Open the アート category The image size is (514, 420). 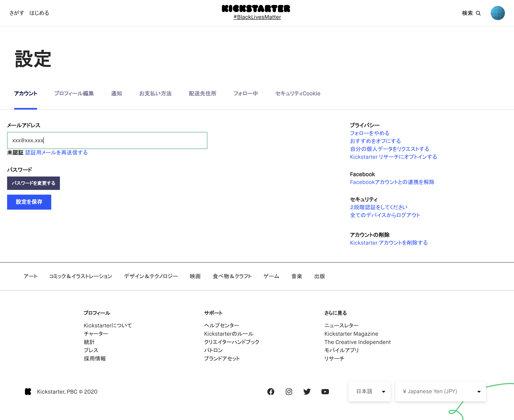31,276
